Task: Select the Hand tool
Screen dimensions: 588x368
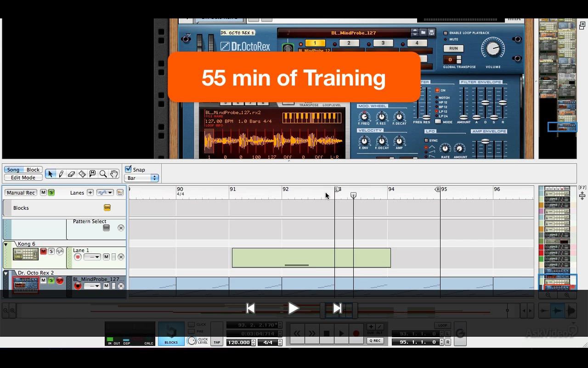Action: tap(114, 174)
